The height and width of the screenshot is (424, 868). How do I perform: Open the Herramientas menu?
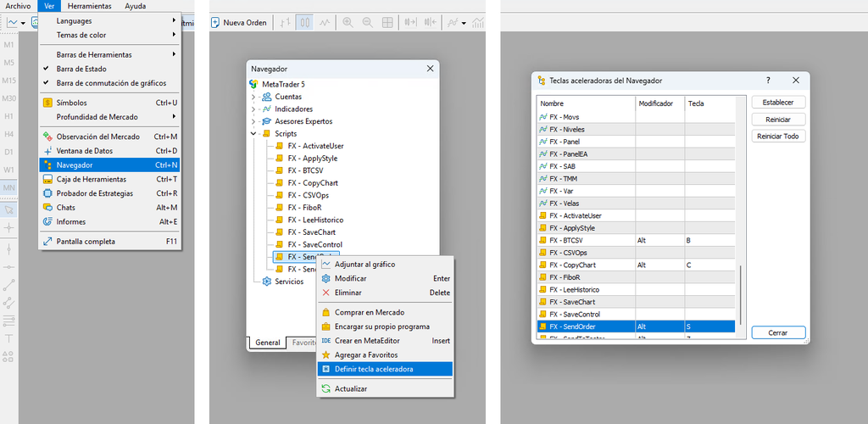tap(89, 6)
